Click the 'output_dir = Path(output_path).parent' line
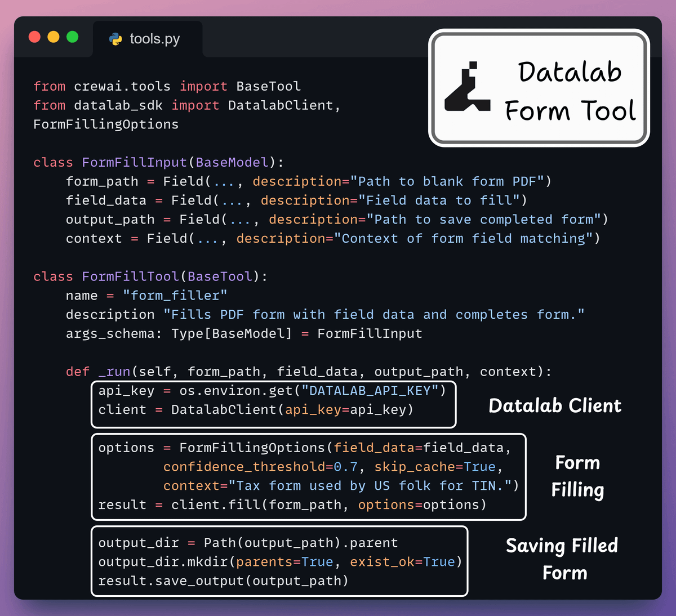This screenshot has height=616, width=676. point(248,543)
